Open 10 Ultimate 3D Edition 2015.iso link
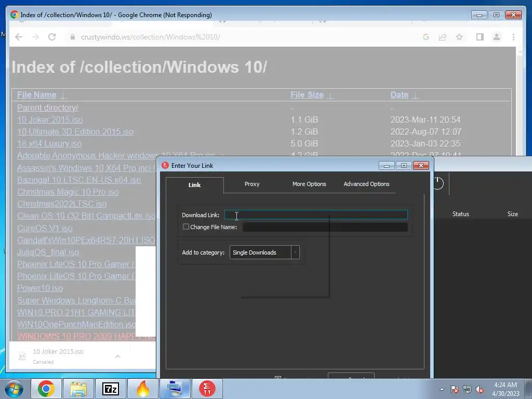This screenshot has height=399, width=532. [75, 131]
